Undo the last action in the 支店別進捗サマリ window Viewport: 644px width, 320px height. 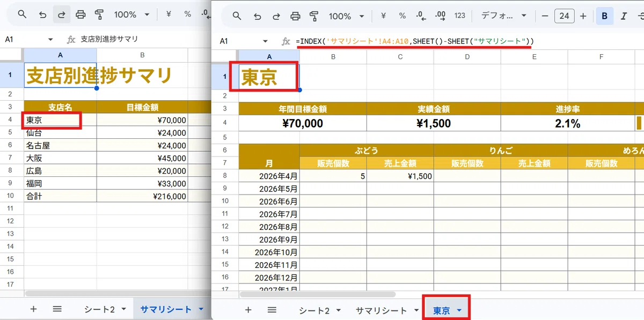43,14
